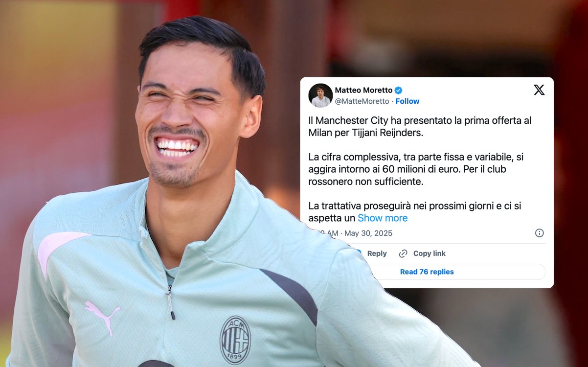
Task: Open the Matteo Moretto display name
Action: pyautogui.click(x=363, y=90)
